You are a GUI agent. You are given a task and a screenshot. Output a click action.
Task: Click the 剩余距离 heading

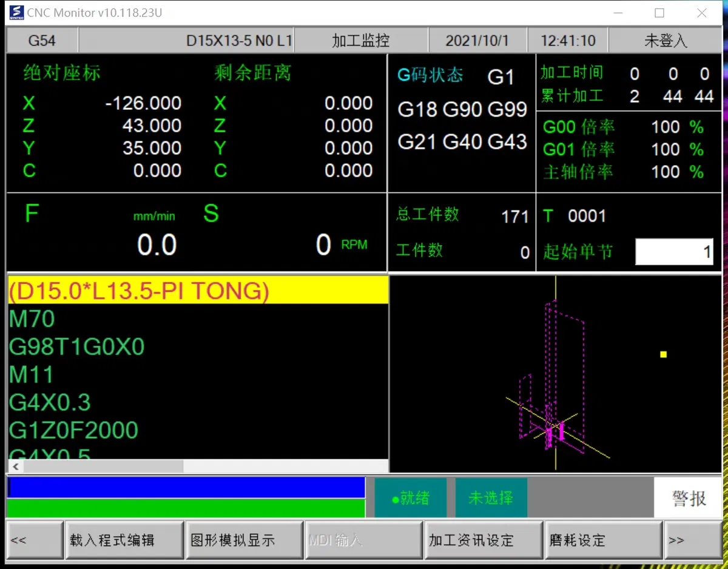coord(253,73)
